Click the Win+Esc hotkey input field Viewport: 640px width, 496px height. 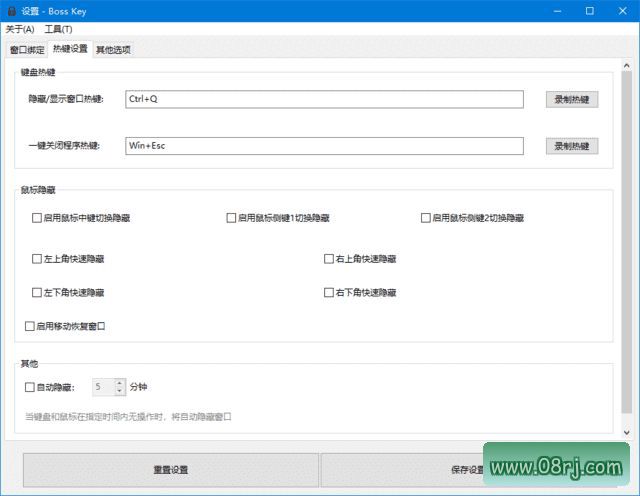pyautogui.click(x=324, y=146)
